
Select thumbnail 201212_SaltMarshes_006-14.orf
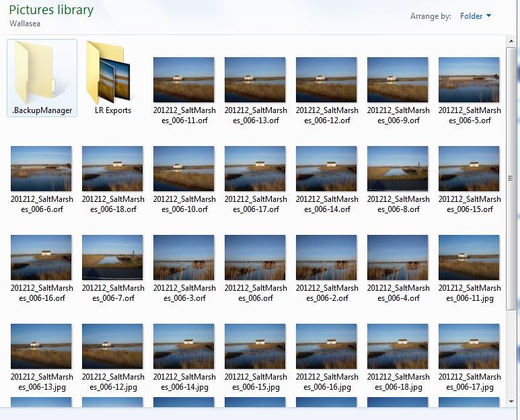tap(326, 168)
